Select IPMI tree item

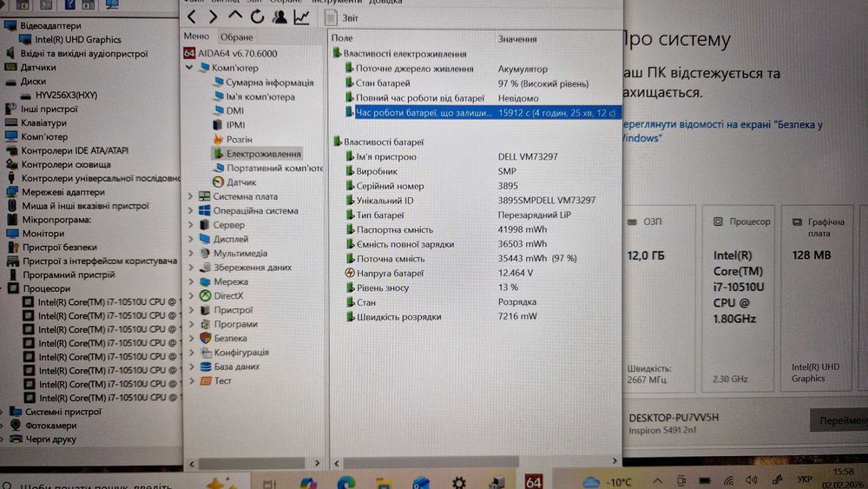click(229, 125)
